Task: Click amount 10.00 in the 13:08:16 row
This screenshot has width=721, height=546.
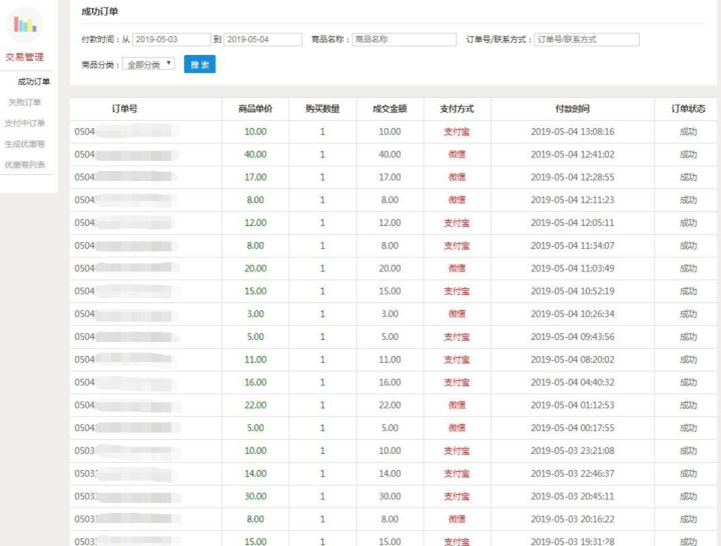Action: click(389, 132)
